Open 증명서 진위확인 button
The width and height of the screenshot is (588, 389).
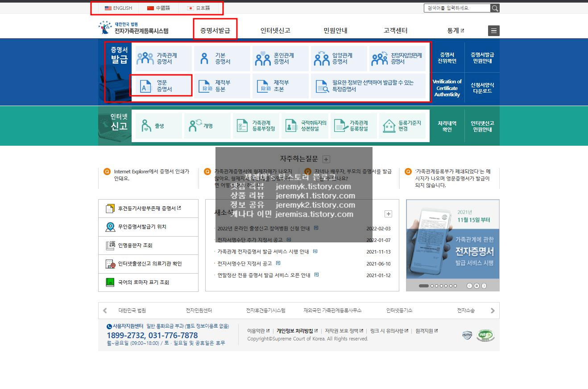[447, 58]
